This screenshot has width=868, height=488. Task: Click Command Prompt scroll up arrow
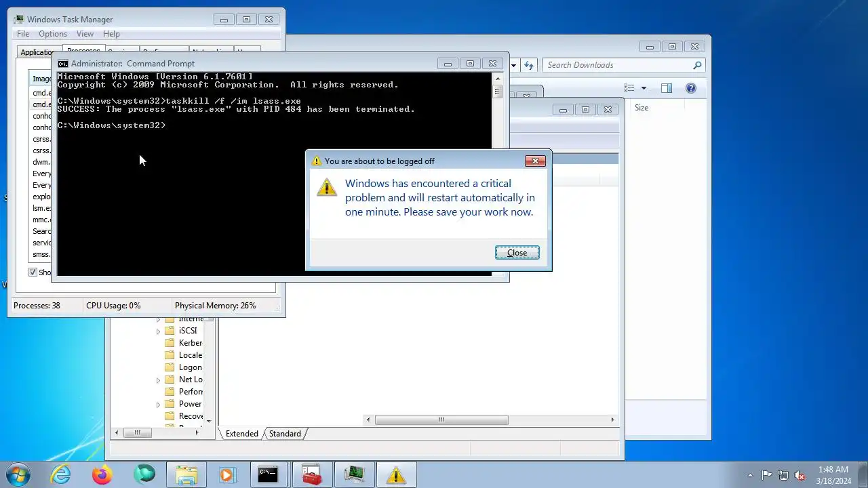pyautogui.click(x=497, y=78)
